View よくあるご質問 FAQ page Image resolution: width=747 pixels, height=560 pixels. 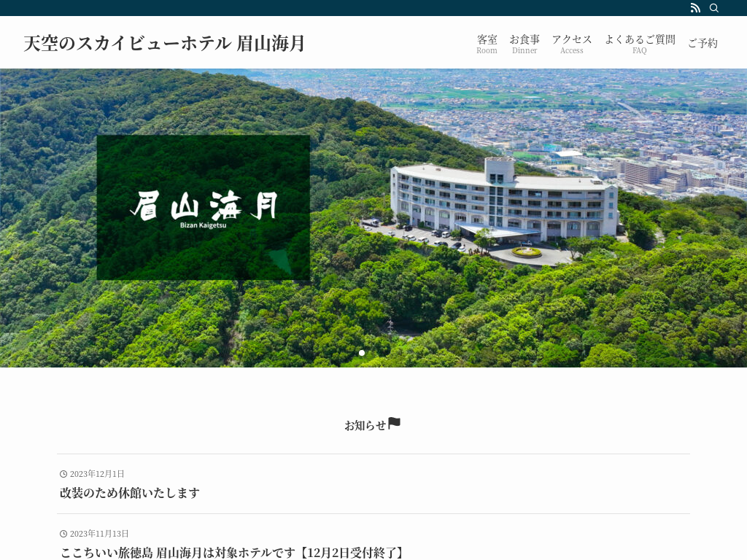(x=640, y=44)
